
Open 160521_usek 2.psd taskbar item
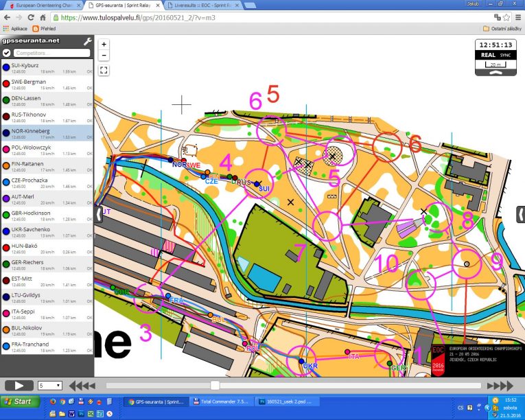288,401
